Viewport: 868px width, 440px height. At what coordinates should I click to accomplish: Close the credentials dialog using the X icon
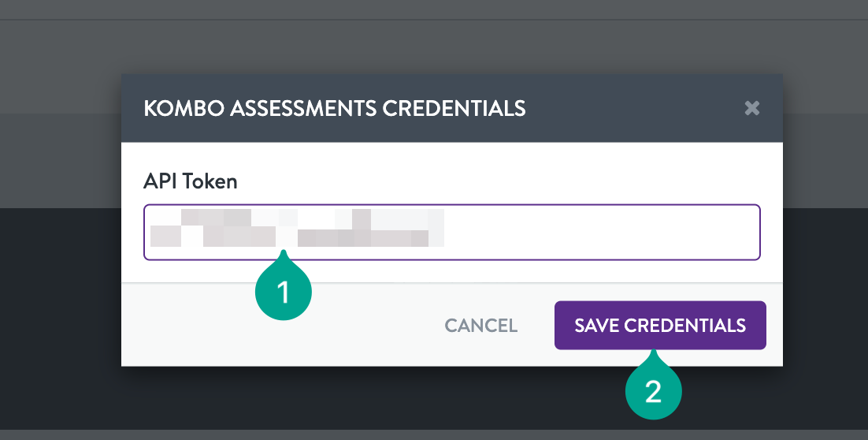pos(751,107)
